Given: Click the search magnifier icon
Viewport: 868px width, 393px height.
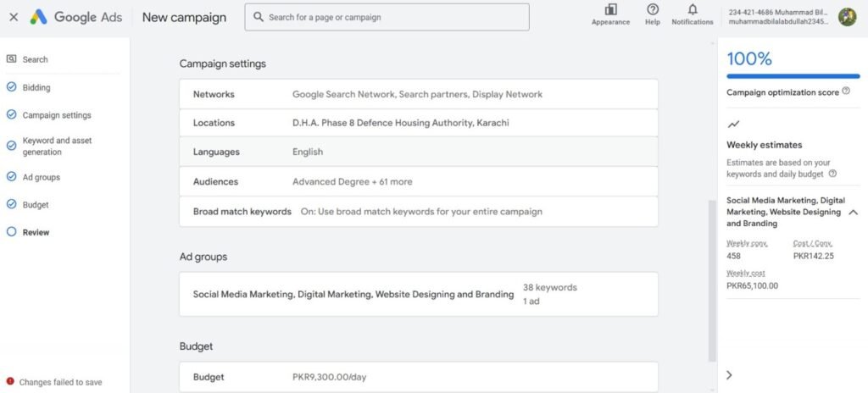Looking at the screenshot, I should pos(258,17).
